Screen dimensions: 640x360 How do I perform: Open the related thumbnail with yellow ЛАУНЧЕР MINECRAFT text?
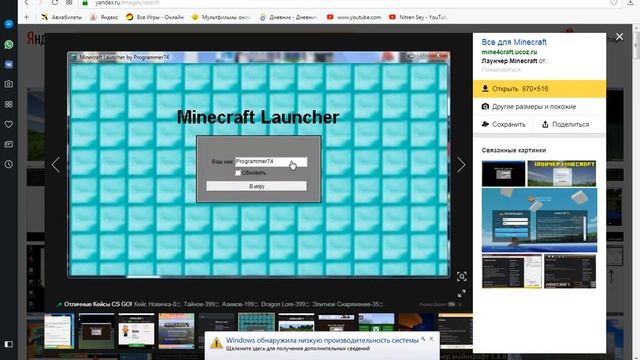tap(562, 173)
